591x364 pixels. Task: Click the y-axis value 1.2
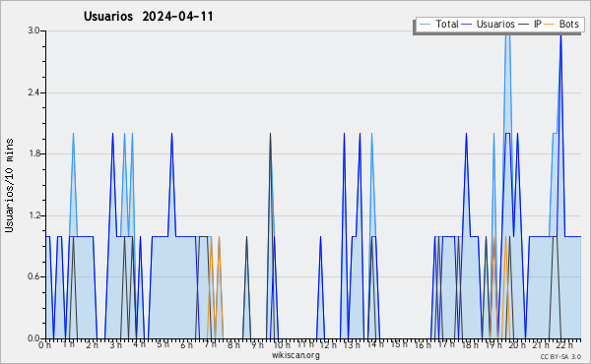coord(33,215)
